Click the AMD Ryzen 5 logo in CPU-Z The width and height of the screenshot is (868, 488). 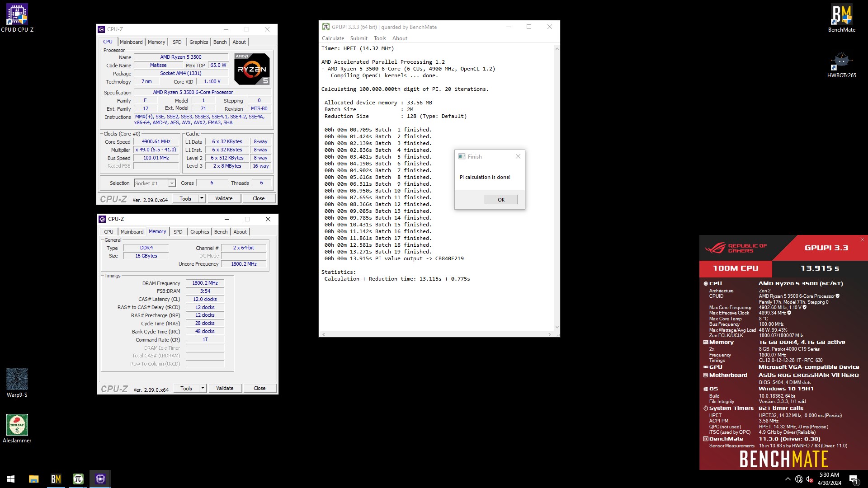pyautogui.click(x=252, y=69)
